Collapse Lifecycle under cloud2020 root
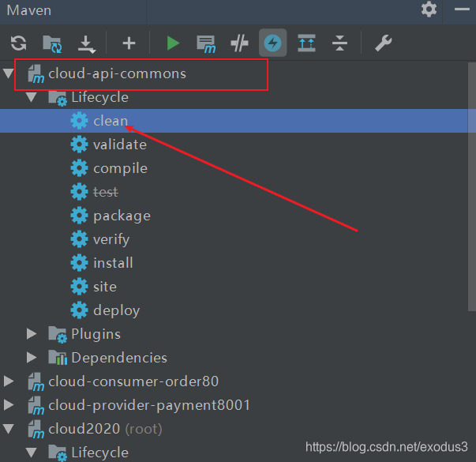The image size is (476, 462). (32, 453)
